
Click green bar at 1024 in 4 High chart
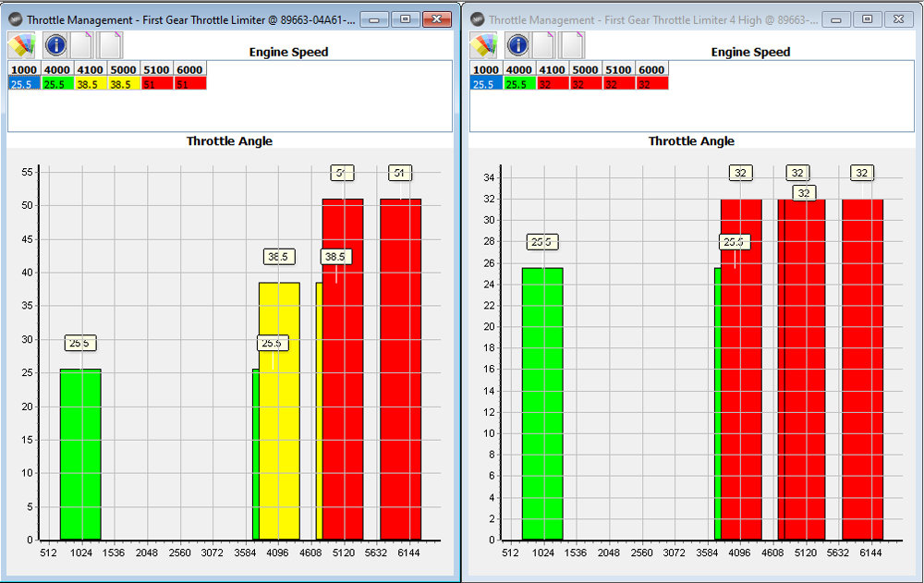[542, 404]
